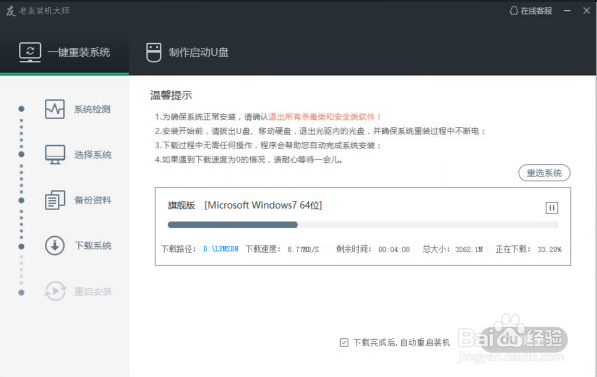Image resolution: width=597 pixels, height=377 pixels.
Task: Open 在线客服 online support
Action: 531,11
